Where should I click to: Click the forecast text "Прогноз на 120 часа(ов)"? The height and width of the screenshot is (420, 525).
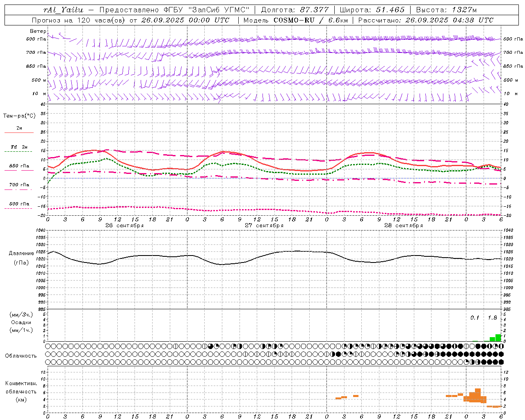click(x=79, y=20)
